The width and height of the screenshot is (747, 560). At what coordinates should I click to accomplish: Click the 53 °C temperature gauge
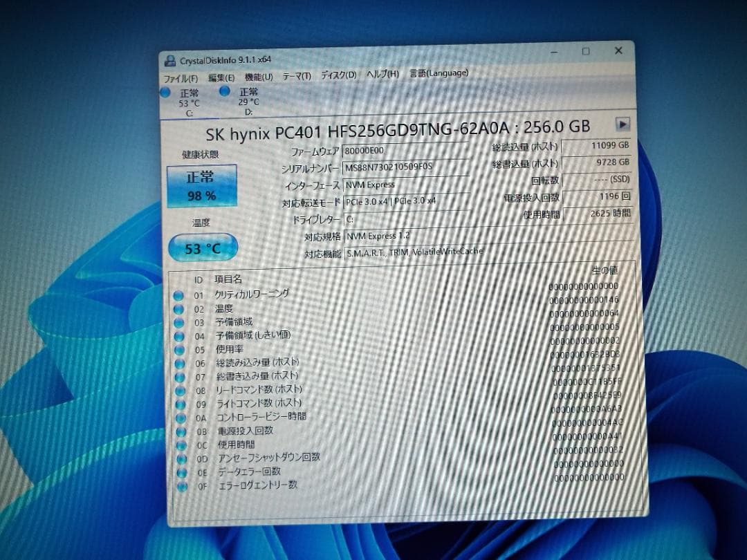(x=203, y=247)
